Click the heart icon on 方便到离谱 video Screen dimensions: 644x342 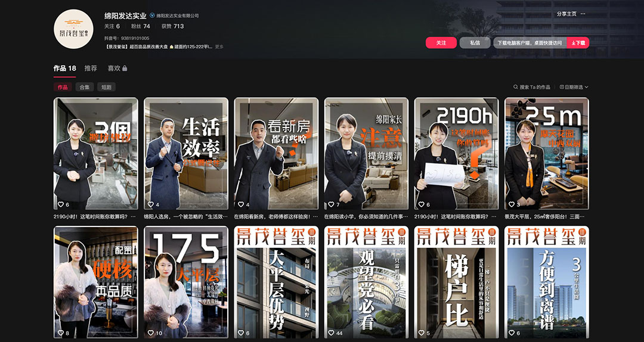(512, 333)
